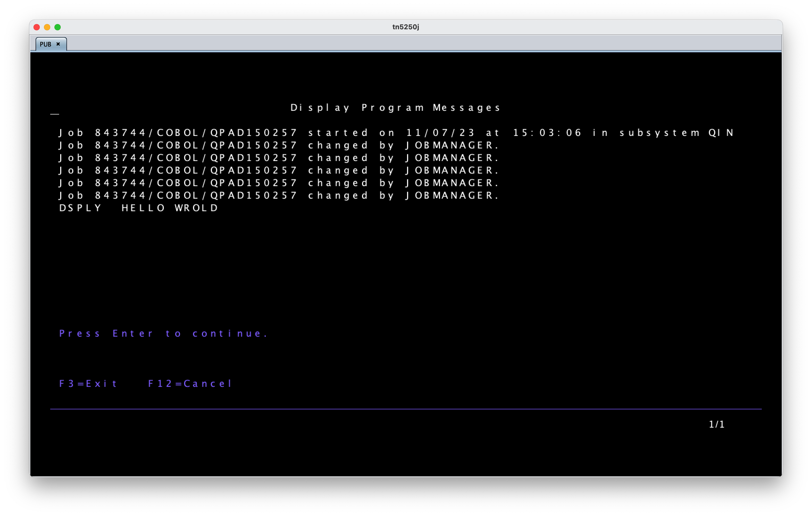The height and width of the screenshot is (516, 812).
Task: Place cursor at underscore input position
Action: click(55, 113)
